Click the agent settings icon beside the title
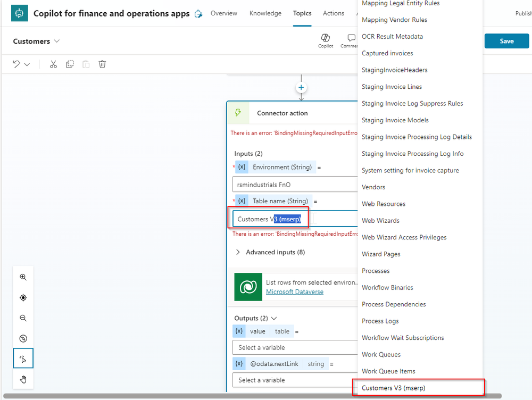 [198, 14]
